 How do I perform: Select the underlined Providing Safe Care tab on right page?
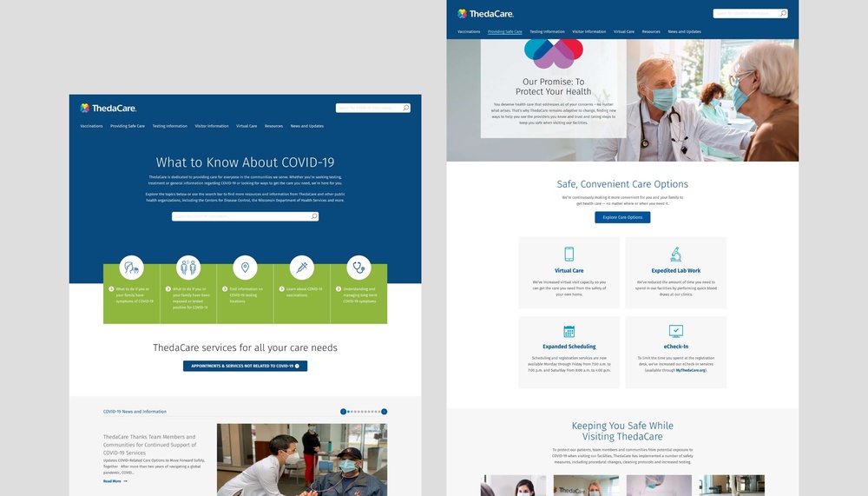pyautogui.click(x=505, y=31)
